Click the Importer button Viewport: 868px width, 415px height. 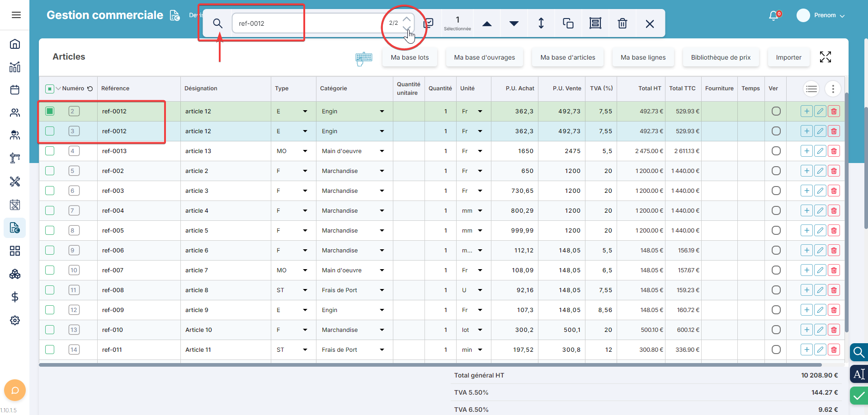tap(788, 57)
